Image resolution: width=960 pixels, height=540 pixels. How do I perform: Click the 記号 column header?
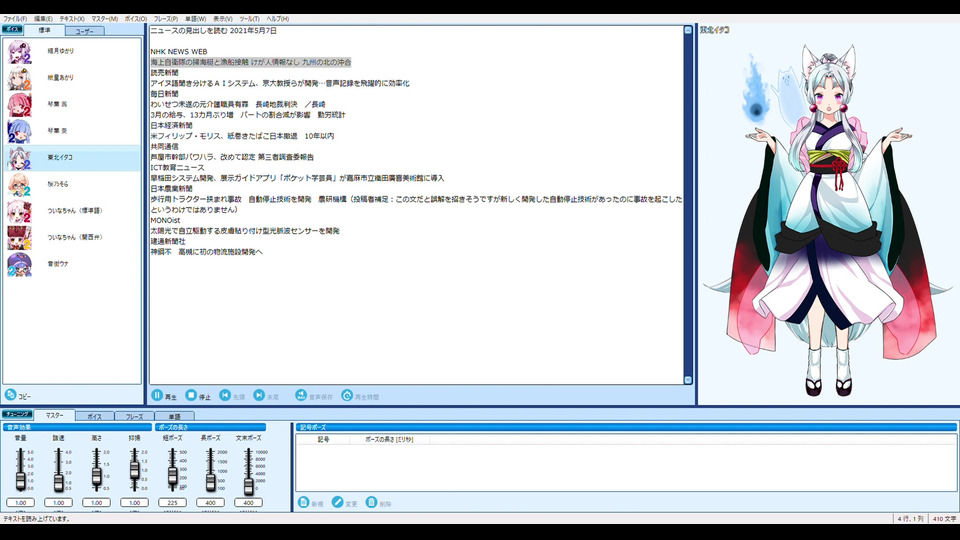(x=323, y=440)
